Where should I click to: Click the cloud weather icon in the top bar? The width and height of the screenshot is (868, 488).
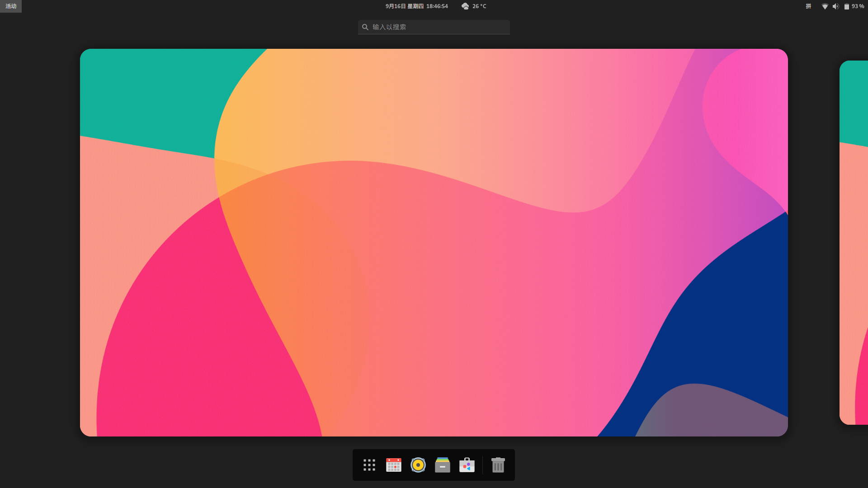(x=465, y=6)
